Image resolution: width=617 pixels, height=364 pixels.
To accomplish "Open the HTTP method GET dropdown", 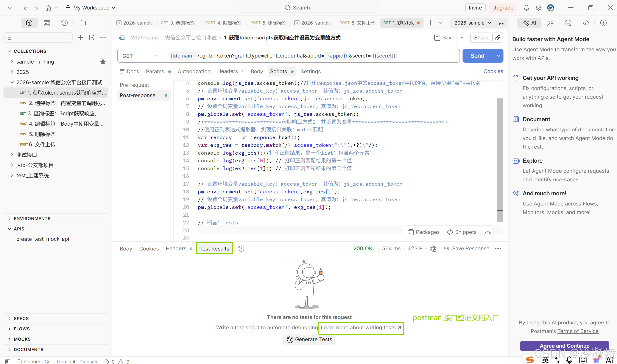I will click(x=141, y=56).
